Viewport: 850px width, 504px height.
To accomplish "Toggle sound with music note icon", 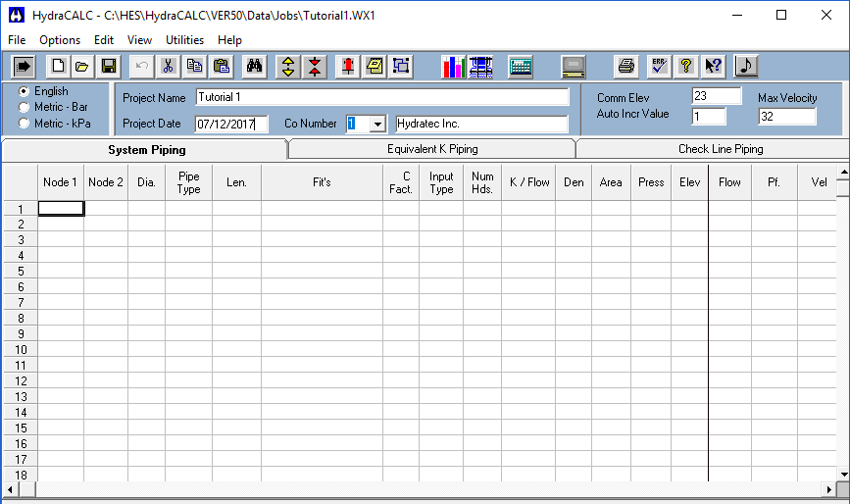I will click(746, 67).
